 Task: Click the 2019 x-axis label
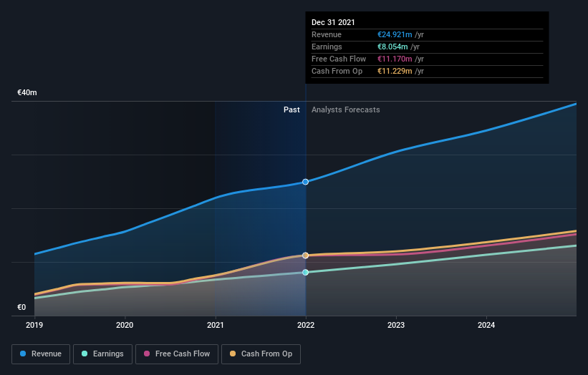point(34,325)
